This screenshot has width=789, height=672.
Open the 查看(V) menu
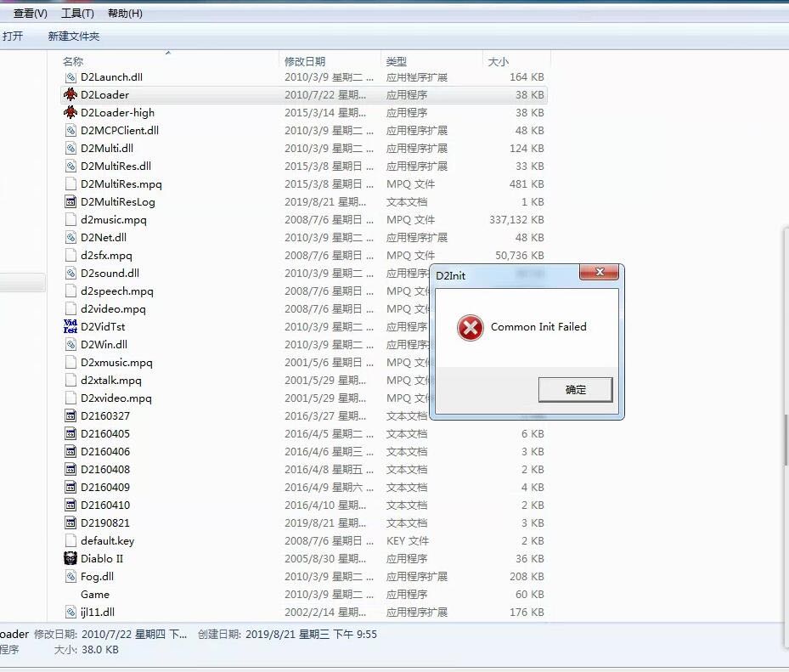31,14
